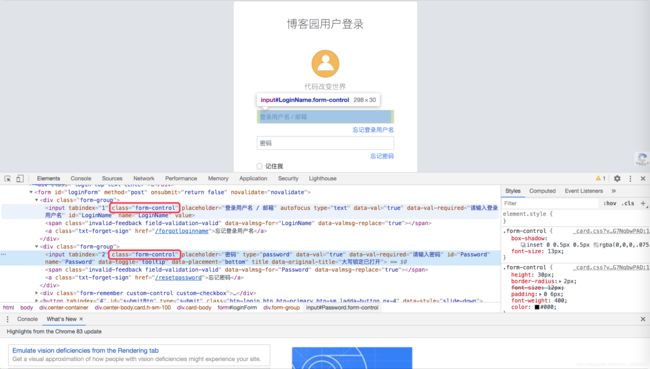
Task: Check the 记住我 remember-me checkbox
Action: [x=260, y=166]
